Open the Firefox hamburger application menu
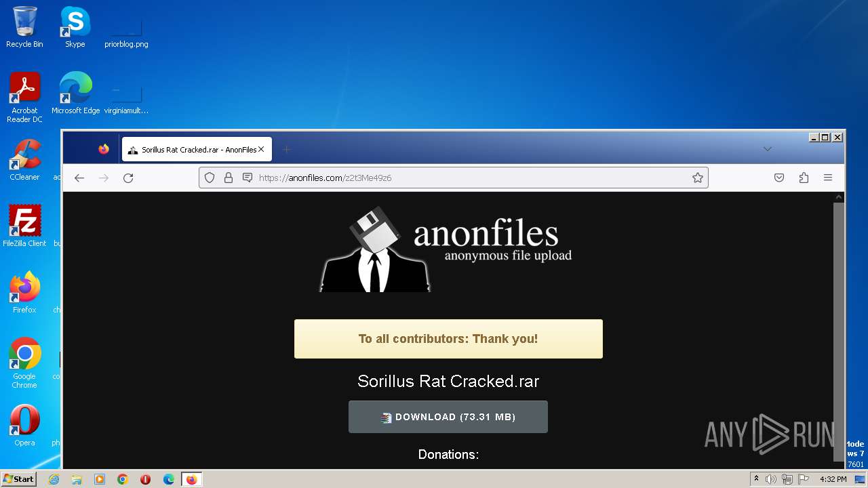This screenshot has height=488, width=868. coord(828,178)
